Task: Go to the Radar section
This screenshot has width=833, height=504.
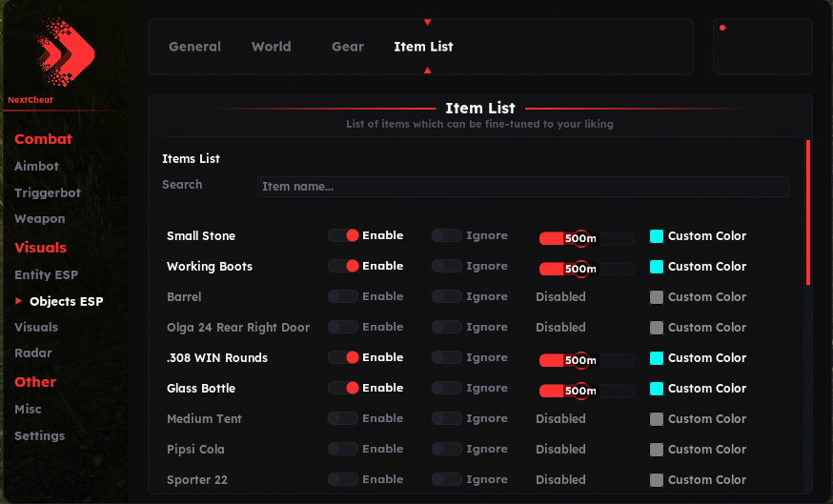Action: pyautogui.click(x=33, y=353)
